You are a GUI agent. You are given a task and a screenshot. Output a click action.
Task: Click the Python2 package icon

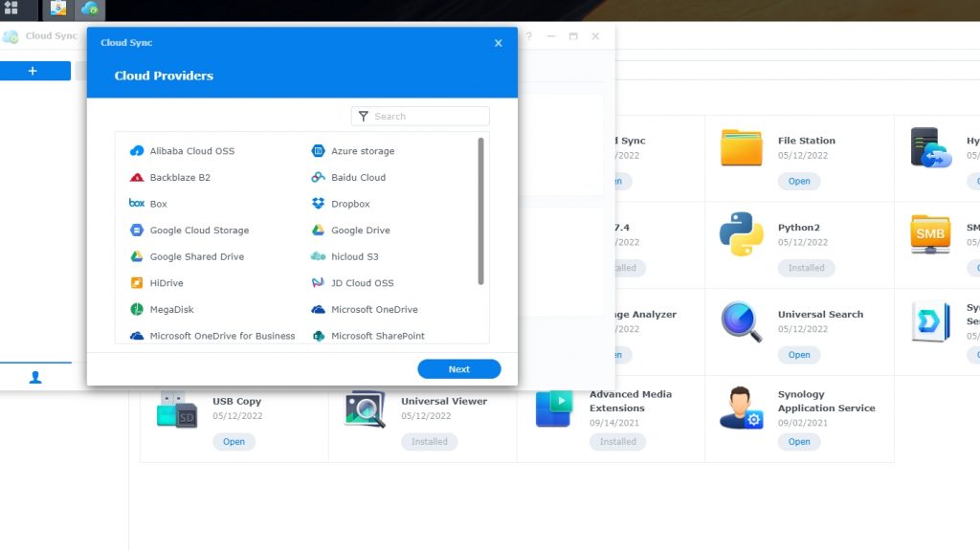[x=742, y=234]
